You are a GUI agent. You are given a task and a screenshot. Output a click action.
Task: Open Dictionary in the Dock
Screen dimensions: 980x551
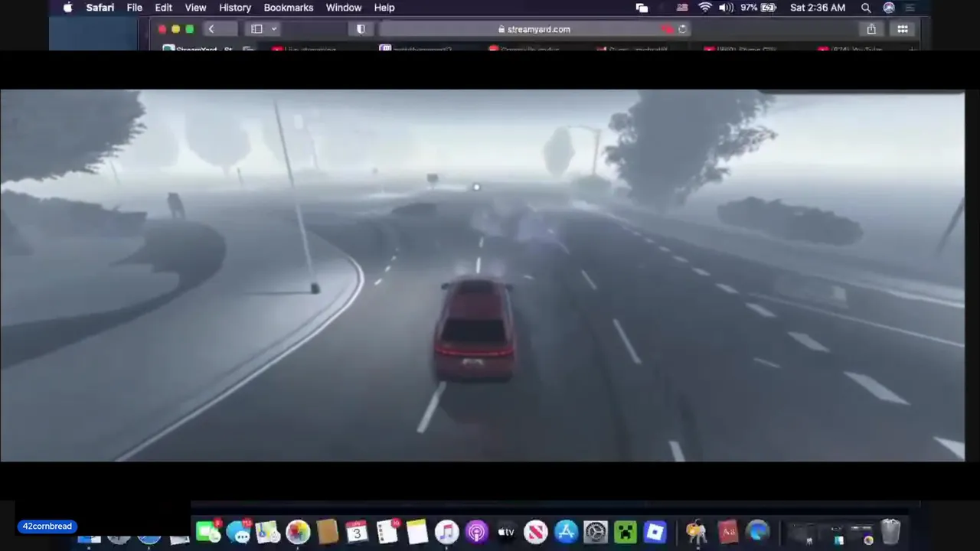[x=727, y=531]
